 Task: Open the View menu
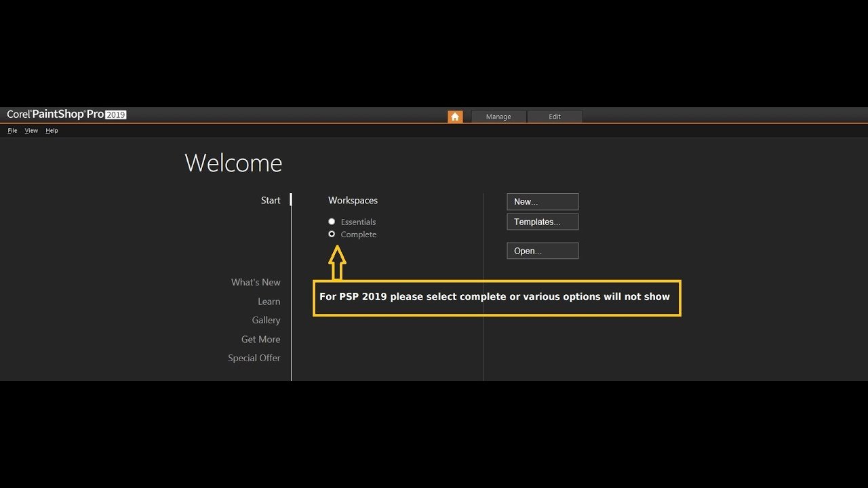[31, 130]
